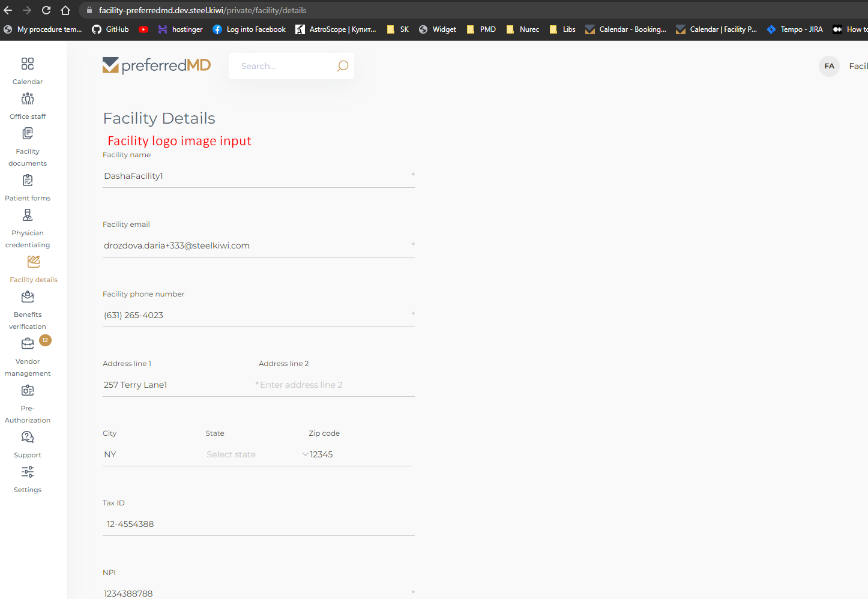Click the Benefits verification icon
This screenshot has height=599, width=868.
(x=28, y=297)
